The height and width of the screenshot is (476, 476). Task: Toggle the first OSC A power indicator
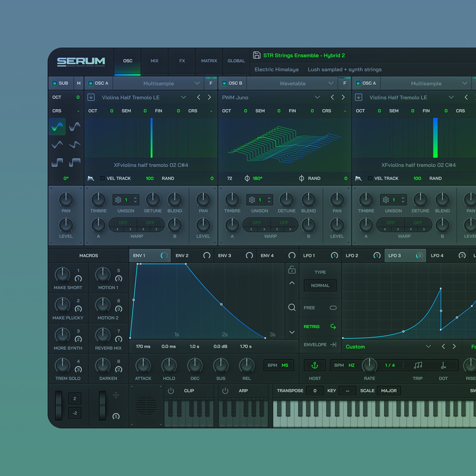90,83
